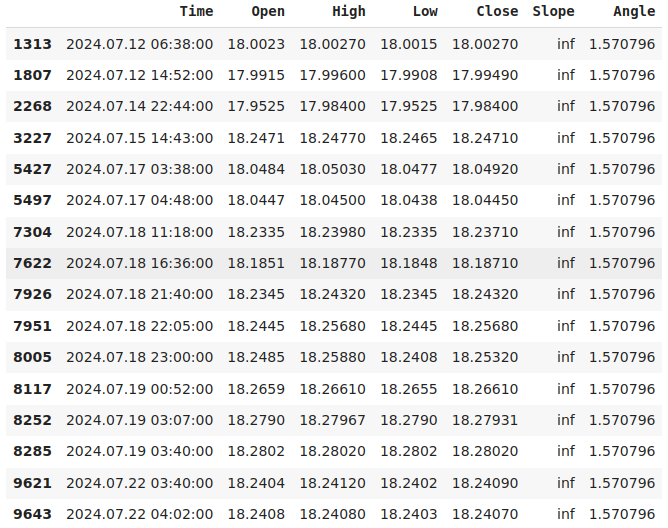Viewport: 668px width, 528px height.
Task: Click the Time column header
Action: click(196, 12)
